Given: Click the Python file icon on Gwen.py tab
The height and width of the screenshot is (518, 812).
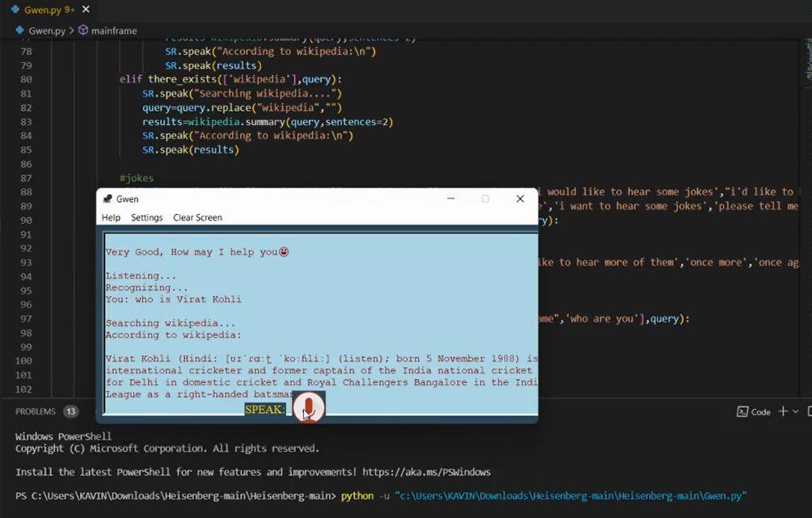Looking at the screenshot, I should (15, 10).
